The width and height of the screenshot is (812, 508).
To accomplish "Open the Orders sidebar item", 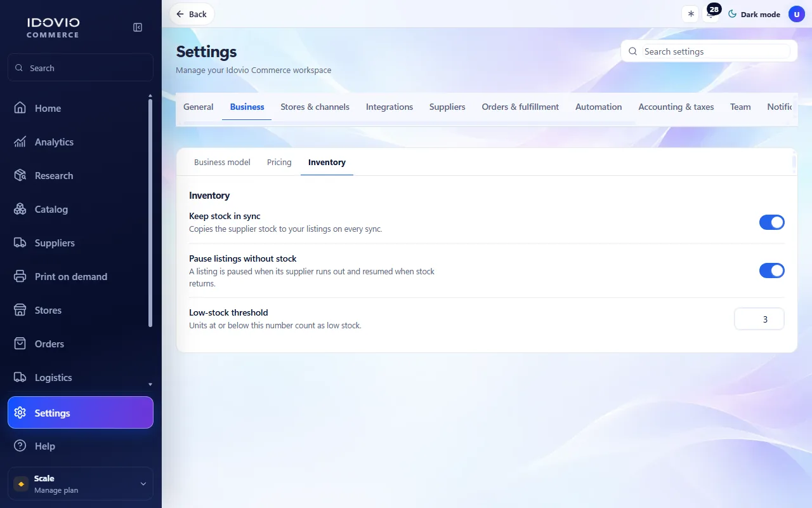I will pyautogui.click(x=81, y=344).
